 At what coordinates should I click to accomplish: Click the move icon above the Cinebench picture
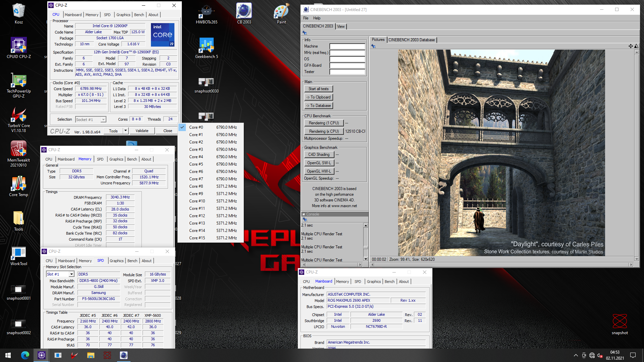click(x=631, y=46)
